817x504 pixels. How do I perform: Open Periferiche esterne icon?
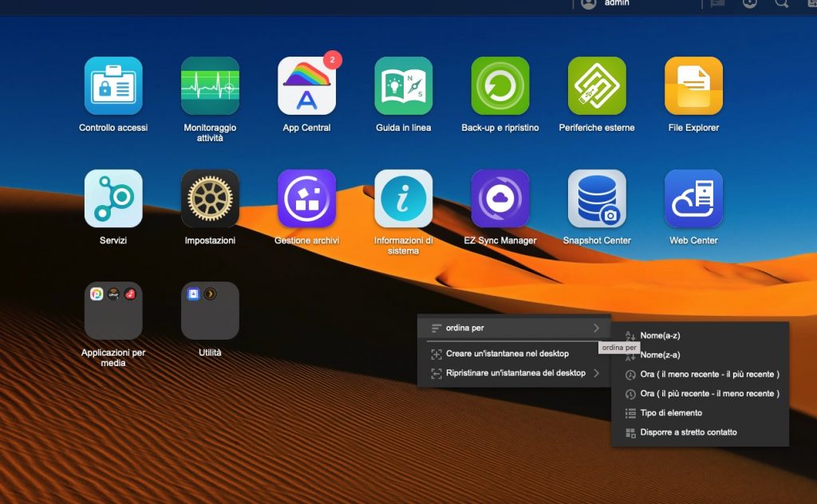(597, 86)
